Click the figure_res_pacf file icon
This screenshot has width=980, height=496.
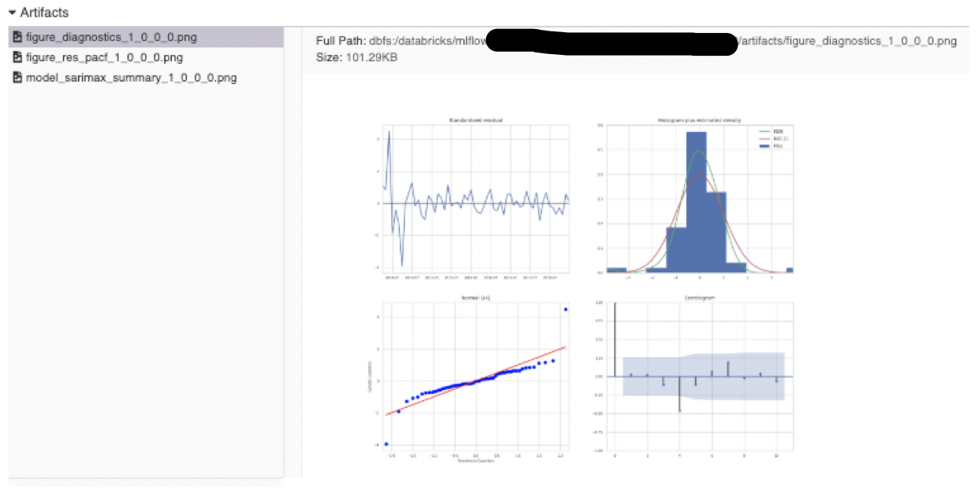click(17, 57)
